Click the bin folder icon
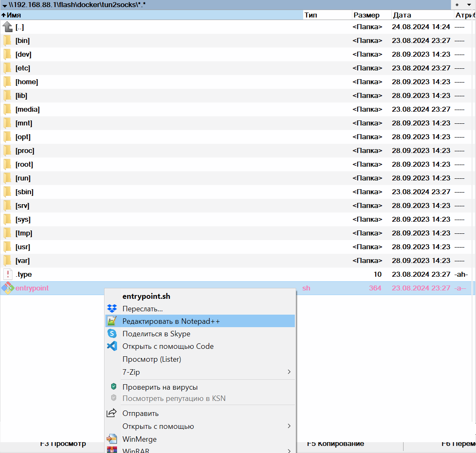 [7, 41]
